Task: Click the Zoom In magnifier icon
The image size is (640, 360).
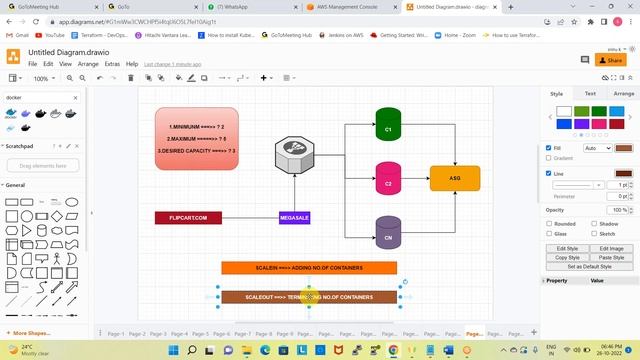Action: coord(69,78)
